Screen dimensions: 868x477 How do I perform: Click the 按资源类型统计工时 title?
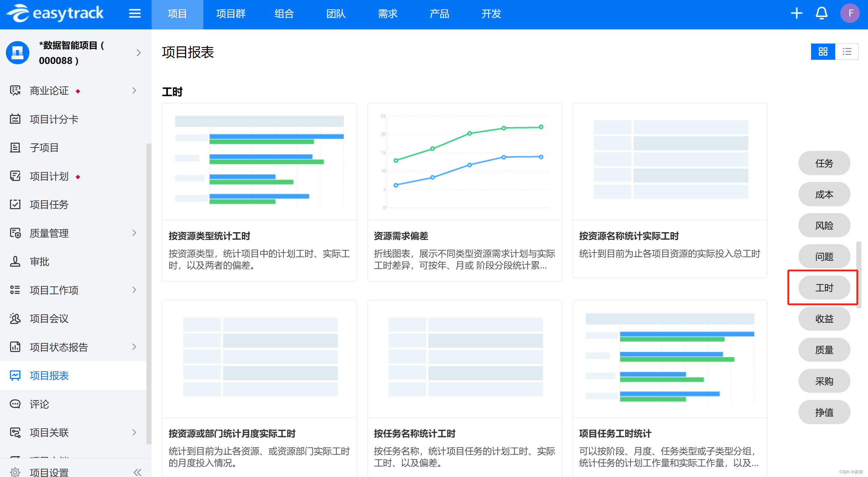click(209, 236)
